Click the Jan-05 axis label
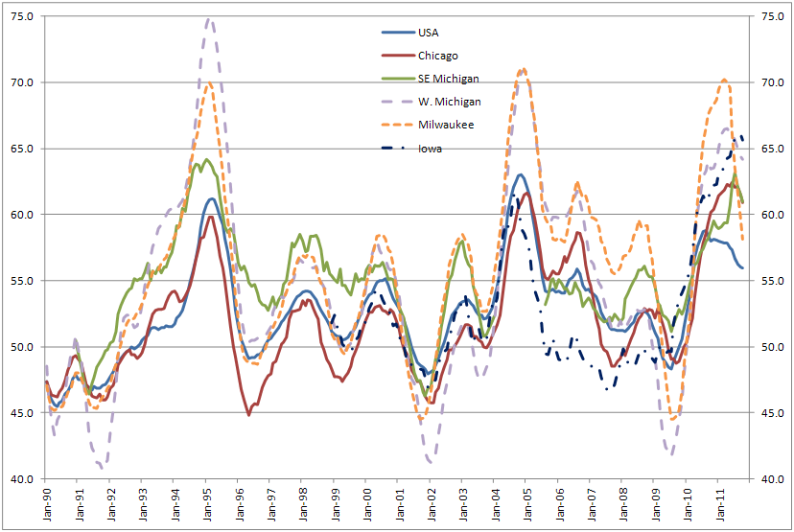This screenshot has width=794, height=532. (x=527, y=504)
